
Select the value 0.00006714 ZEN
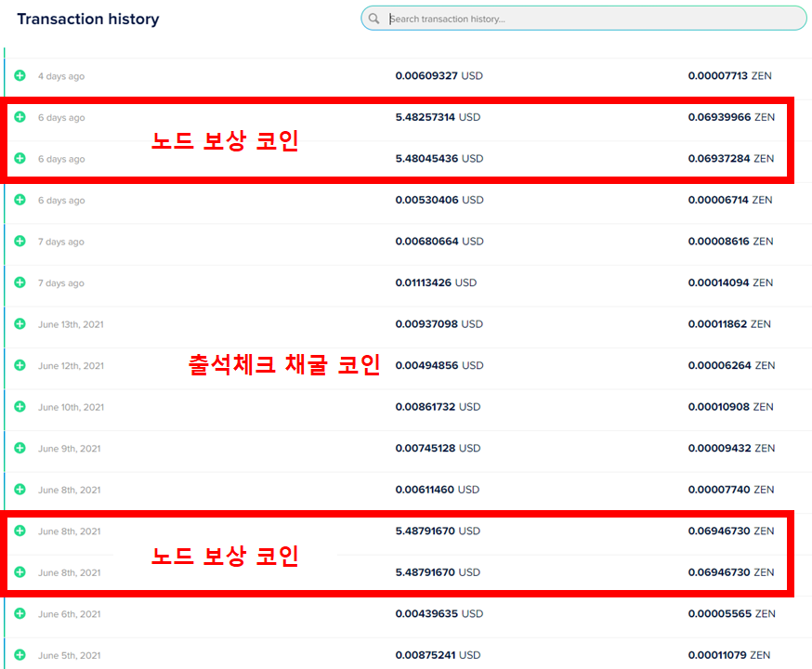tap(730, 200)
